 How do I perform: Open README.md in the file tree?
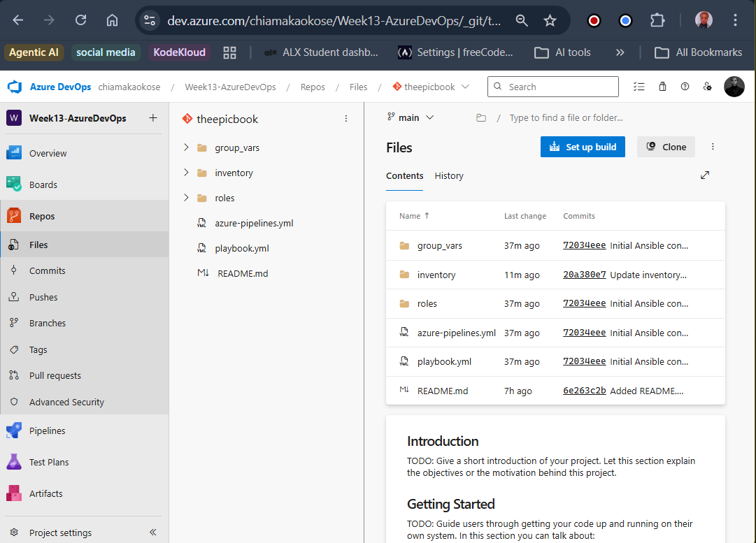coord(243,273)
